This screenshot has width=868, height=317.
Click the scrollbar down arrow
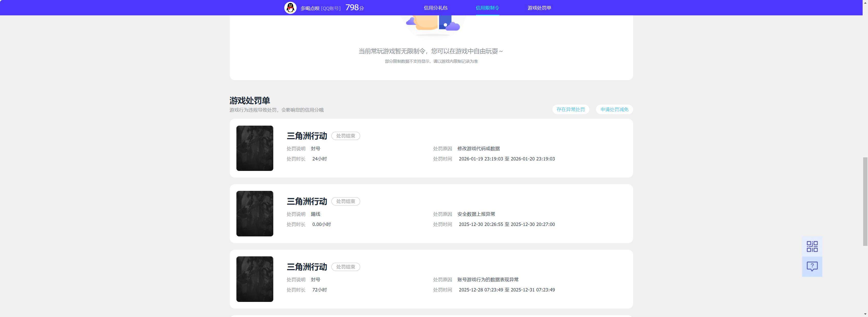(x=865, y=314)
